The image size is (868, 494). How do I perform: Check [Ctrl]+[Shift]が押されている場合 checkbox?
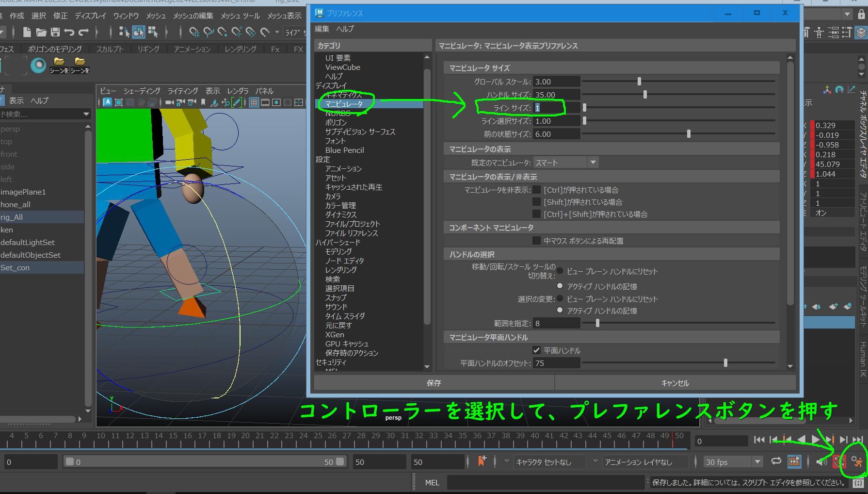click(x=536, y=214)
